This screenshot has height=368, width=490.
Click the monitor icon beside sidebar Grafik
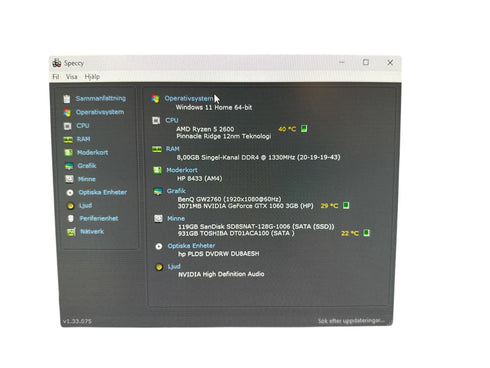click(x=69, y=166)
